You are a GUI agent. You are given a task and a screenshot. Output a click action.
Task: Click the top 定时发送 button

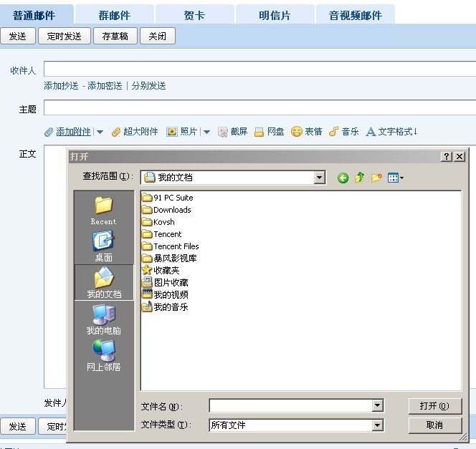pyautogui.click(x=64, y=36)
